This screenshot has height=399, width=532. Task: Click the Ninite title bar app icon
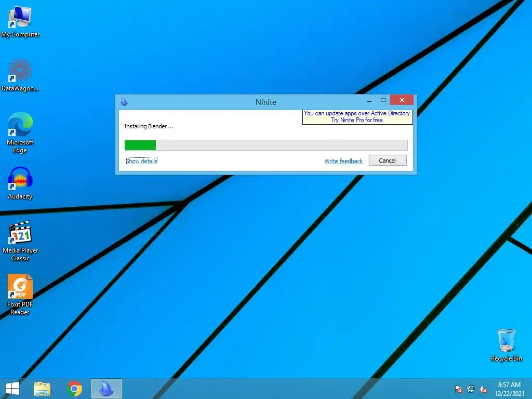pyautogui.click(x=124, y=102)
